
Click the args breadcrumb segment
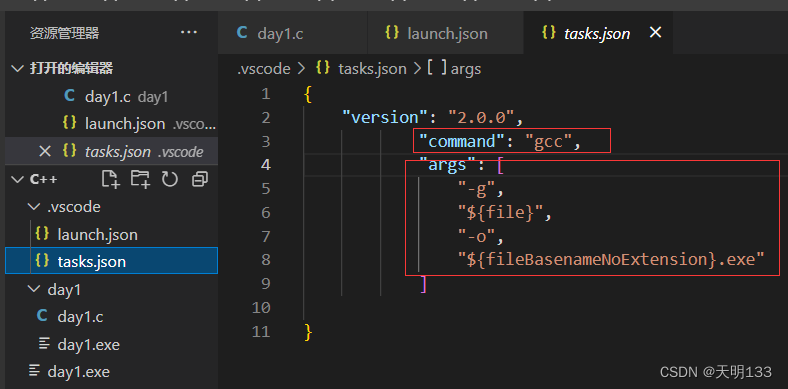click(466, 69)
